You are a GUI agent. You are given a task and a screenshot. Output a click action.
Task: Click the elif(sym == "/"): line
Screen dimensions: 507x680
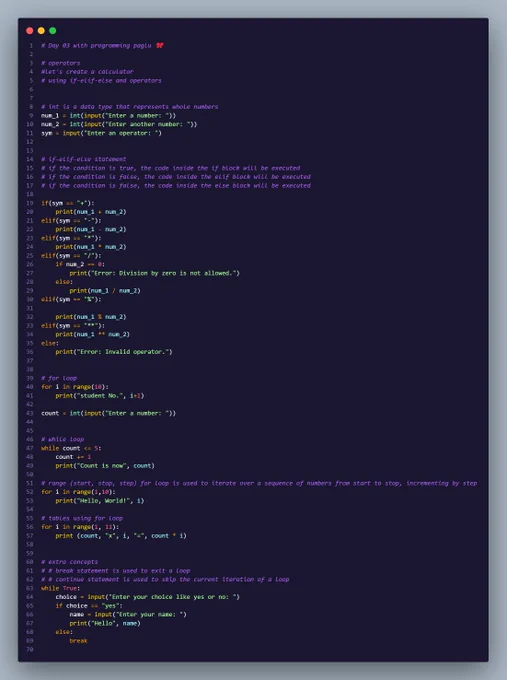coord(71,255)
